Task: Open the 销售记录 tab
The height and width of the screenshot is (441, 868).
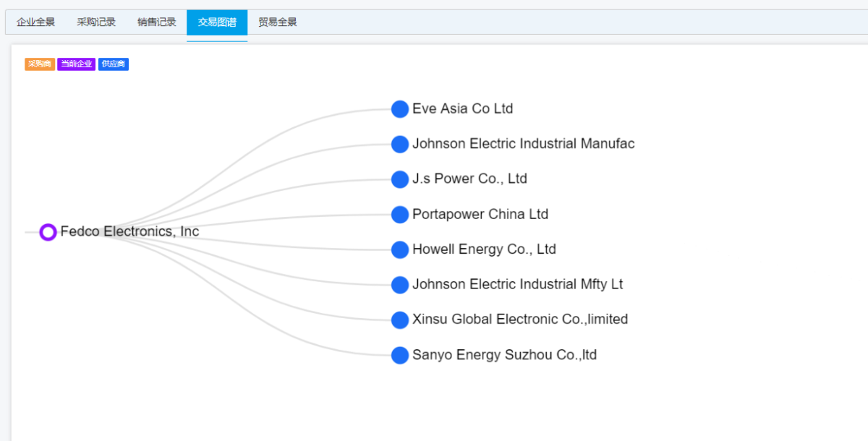Action: pyautogui.click(x=157, y=22)
